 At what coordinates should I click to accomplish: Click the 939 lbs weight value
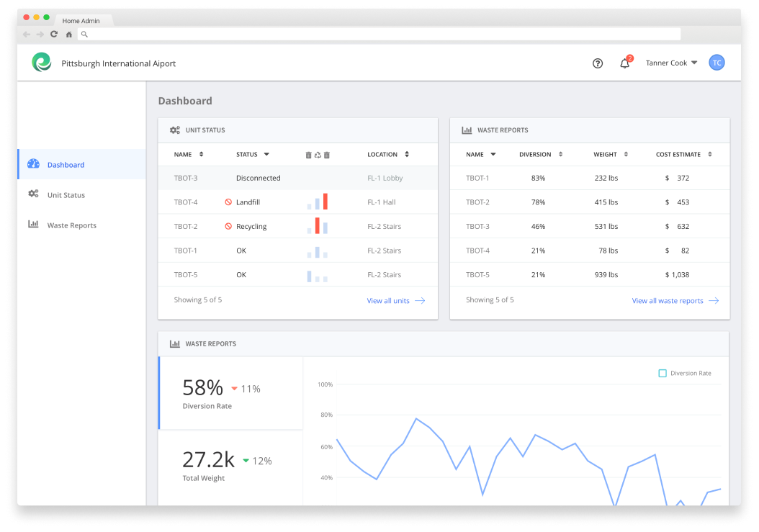606,274
